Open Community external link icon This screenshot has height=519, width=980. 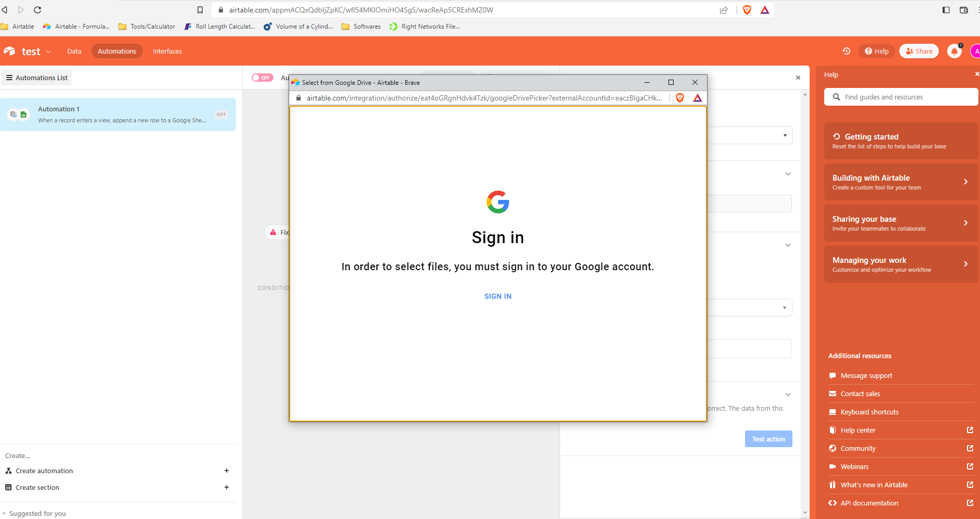[970, 448]
